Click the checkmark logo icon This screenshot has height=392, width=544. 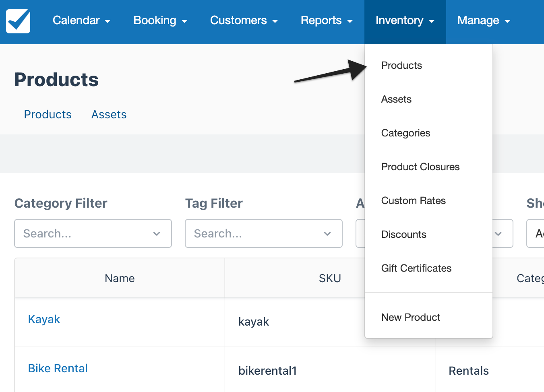coord(18,21)
